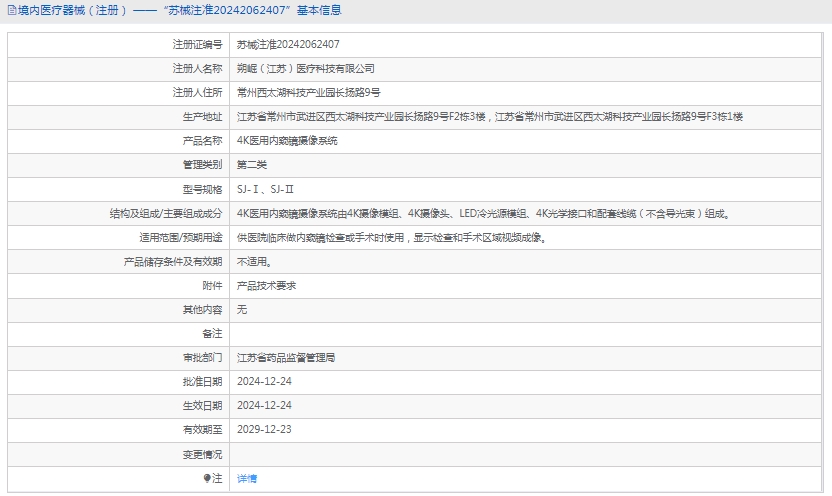The width and height of the screenshot is (832, 496).
Task: Click the 生产地址 value text
Action: click(x=490, y=117)
